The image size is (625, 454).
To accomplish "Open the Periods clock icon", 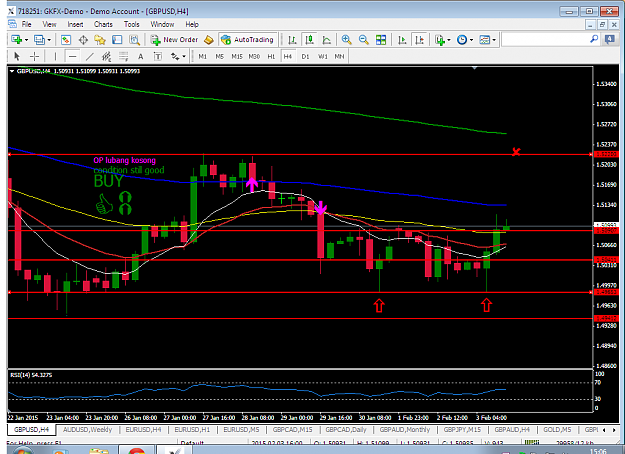I will [462, 39].
